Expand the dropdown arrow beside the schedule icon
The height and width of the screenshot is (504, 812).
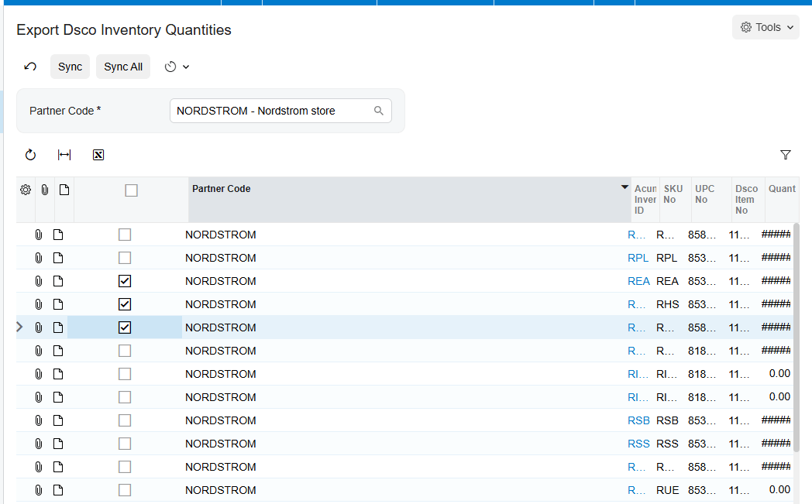pos(186,67)
